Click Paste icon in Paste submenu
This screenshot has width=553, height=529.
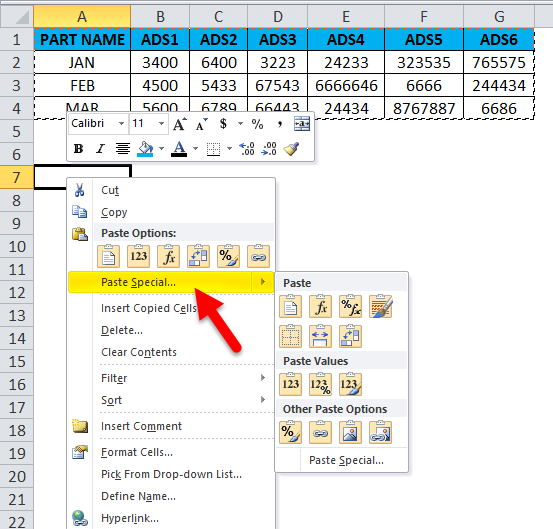[290, 306]
